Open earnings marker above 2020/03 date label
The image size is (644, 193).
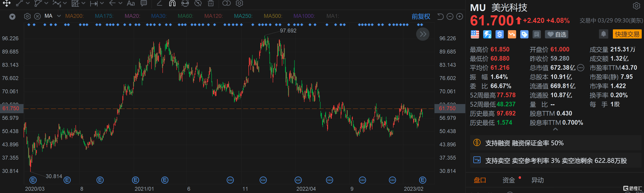point(33,180)
